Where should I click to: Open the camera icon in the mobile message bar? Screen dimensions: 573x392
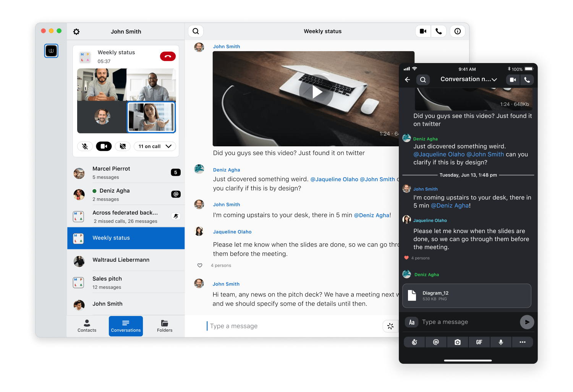coord(458,342)
